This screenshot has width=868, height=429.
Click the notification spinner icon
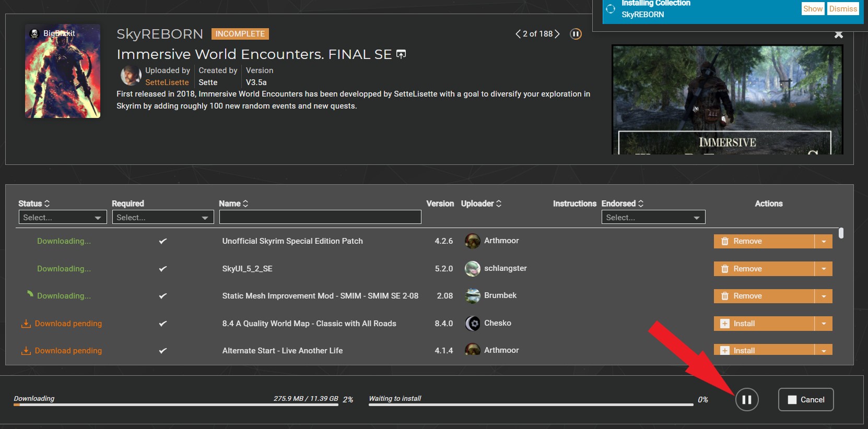pos(611,9)
